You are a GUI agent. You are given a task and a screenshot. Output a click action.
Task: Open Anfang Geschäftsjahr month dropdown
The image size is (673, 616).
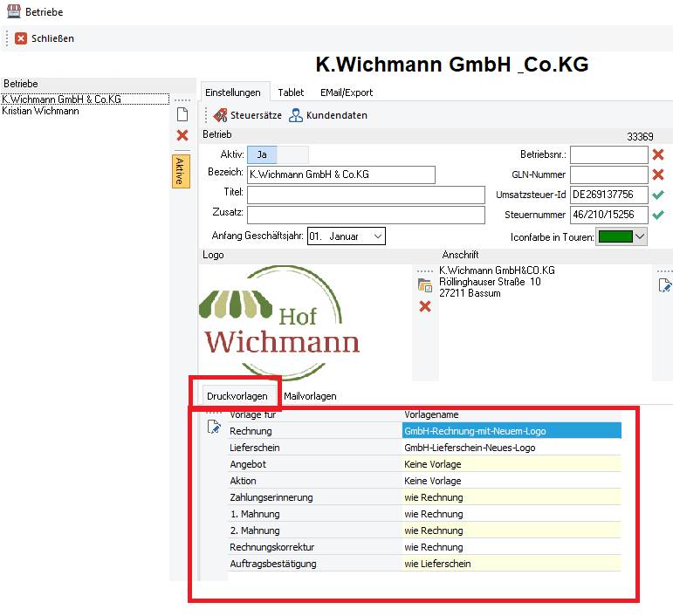(x=378, y=236)
